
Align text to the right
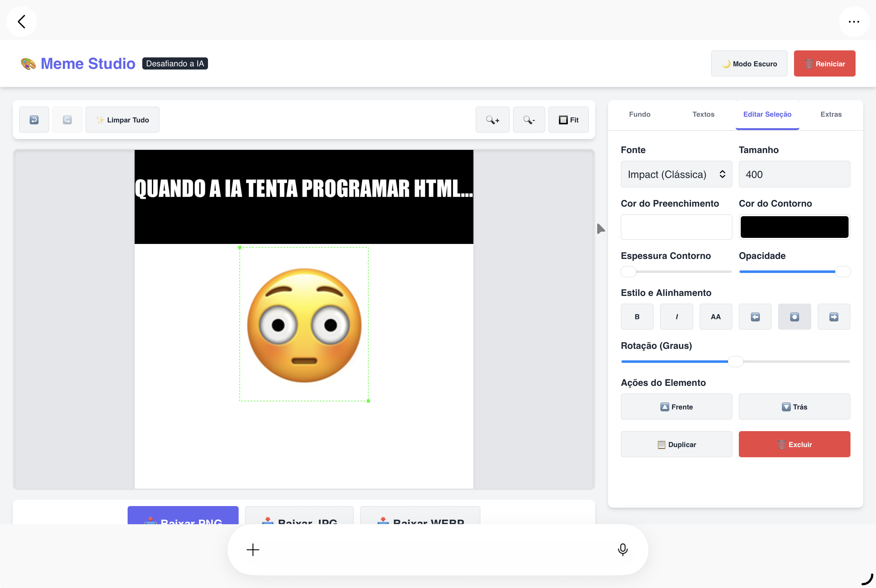[834, 317]
